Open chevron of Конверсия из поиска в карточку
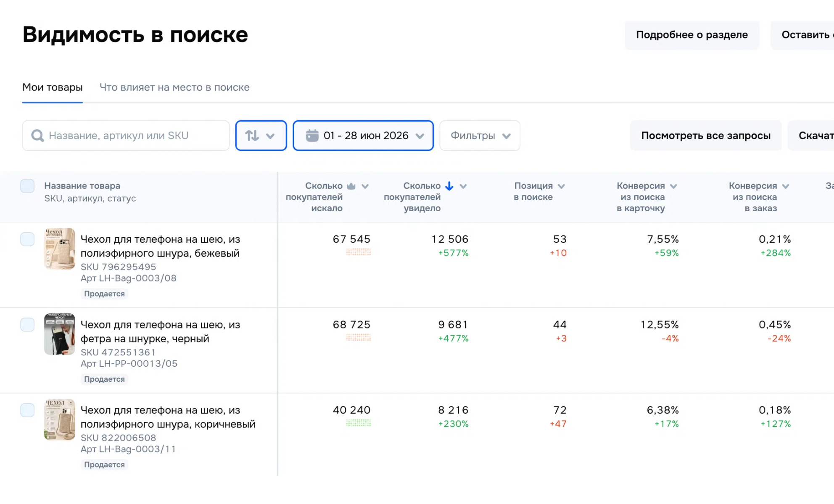 coord(673,186)
